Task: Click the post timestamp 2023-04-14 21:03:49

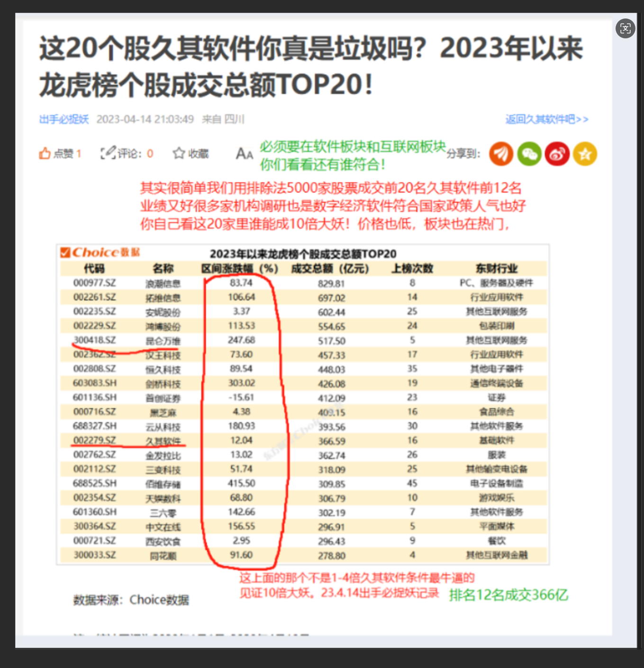Action: click(x=145, y=119)
